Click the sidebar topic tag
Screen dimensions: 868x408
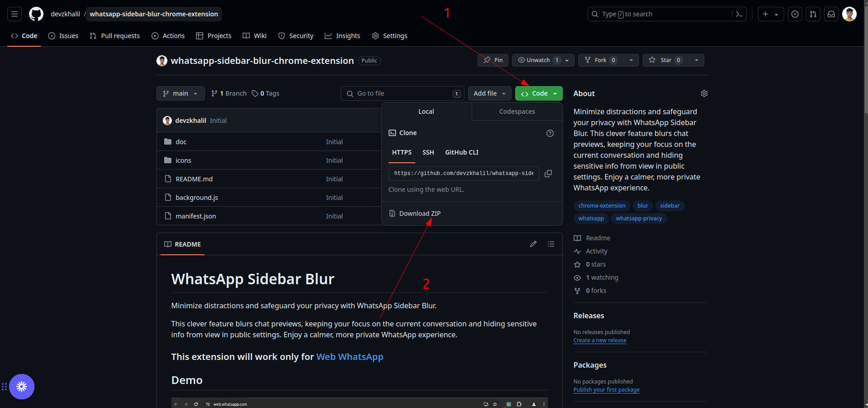669,206
